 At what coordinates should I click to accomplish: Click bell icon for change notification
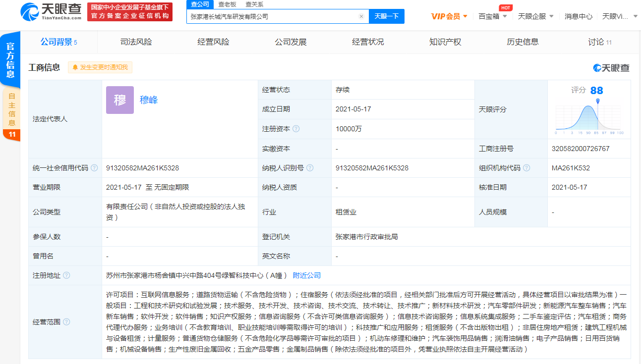[x=75, y=67]
